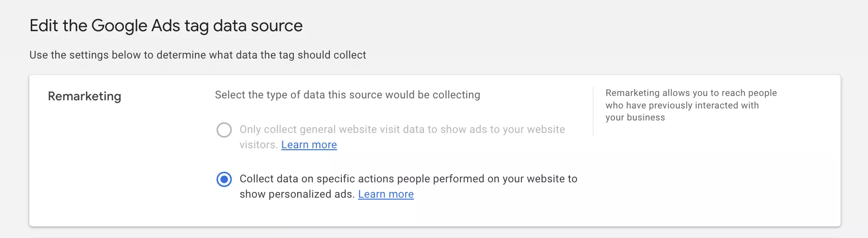
Task: Select the specific actions radio button
Action: click(224, 179)
